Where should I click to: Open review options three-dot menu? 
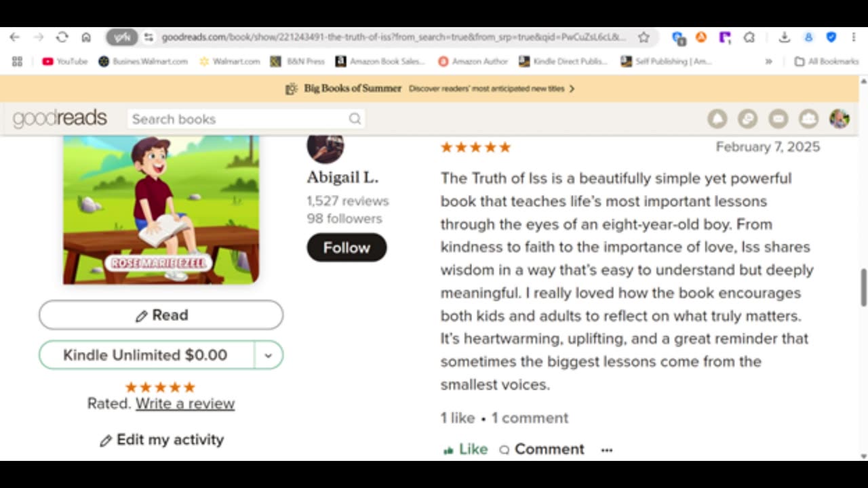click(x=607, y=449)
